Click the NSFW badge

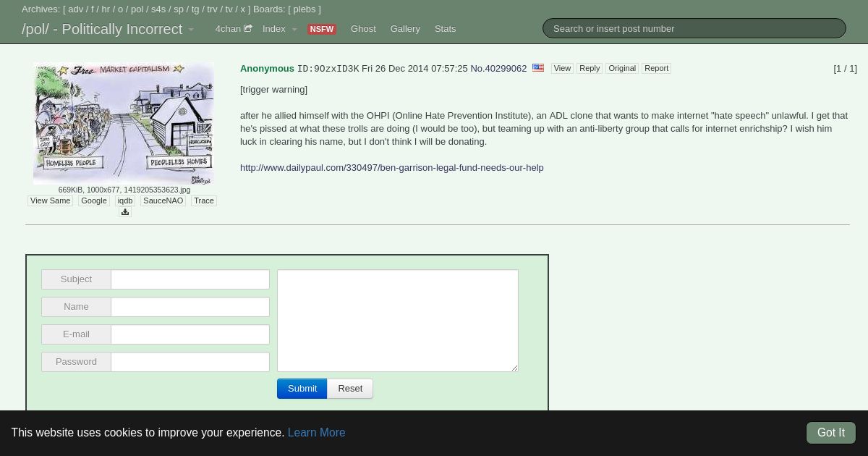322,29
